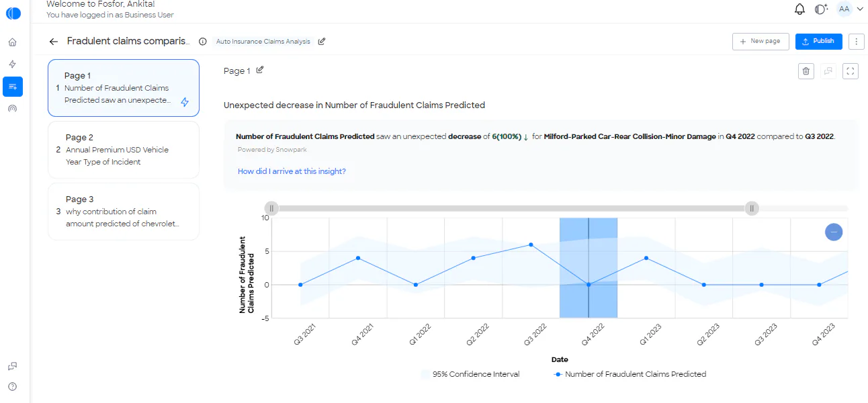The height and width of the screenshot is (403, 868).
Task: Add a New page
Action: (x=761, y=41)
